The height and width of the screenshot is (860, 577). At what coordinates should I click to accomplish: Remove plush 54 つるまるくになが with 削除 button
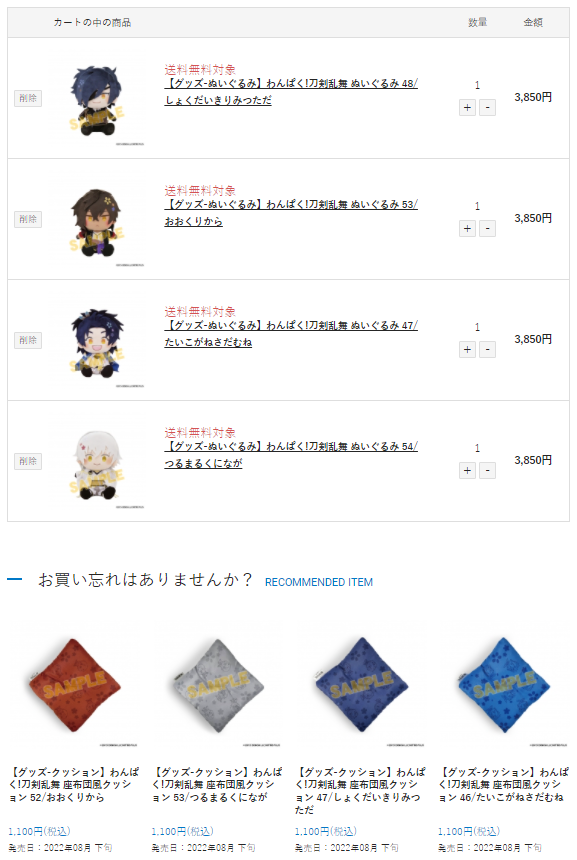pos(28,461)
